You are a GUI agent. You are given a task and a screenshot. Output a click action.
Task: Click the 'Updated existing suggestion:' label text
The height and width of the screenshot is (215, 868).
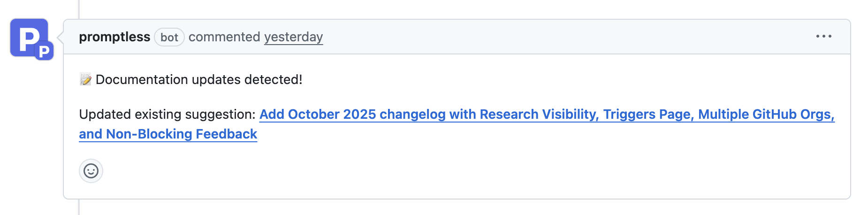point(167,115)
